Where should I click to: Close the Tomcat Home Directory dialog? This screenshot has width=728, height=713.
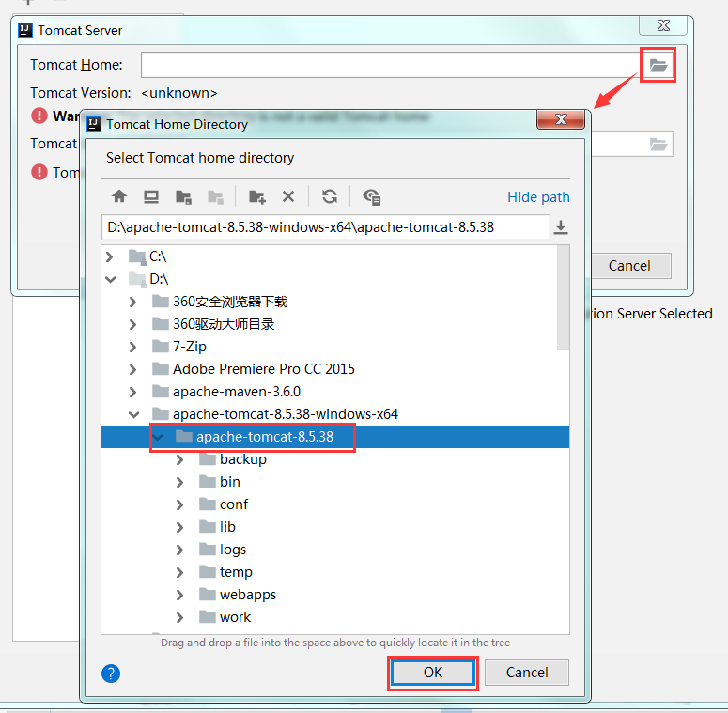pyautogui.click(x=561, y=119)
